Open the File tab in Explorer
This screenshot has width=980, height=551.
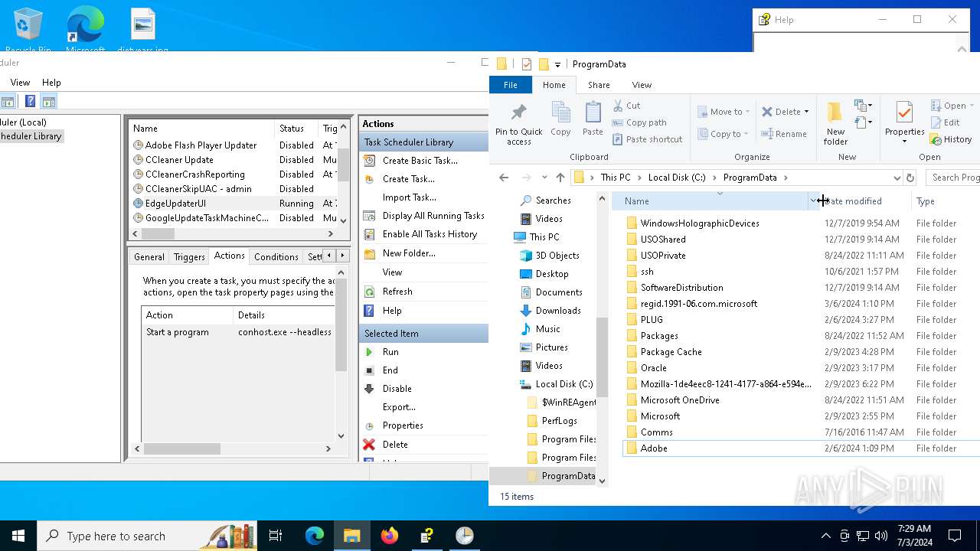pos(510,85)
